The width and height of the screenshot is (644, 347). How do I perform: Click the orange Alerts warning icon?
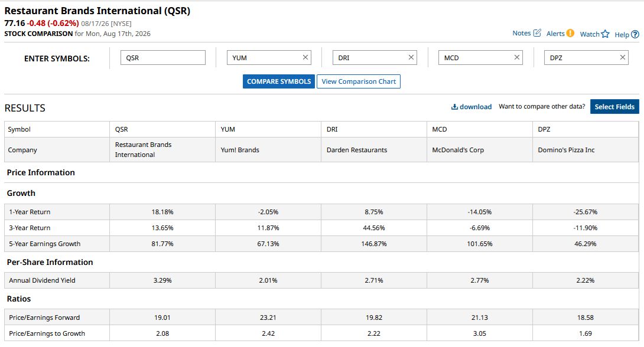570,33
